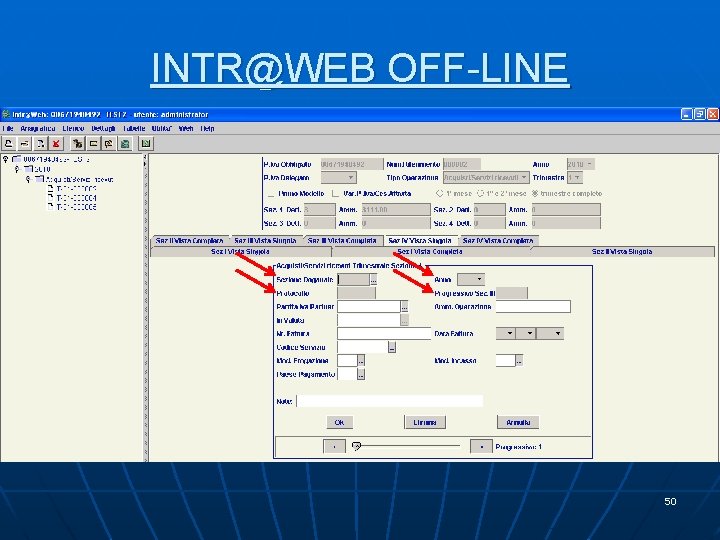Switch to Sez IV Vista Completa tab
This screenshot has height=540, width=720.
(x=498, y=241)
